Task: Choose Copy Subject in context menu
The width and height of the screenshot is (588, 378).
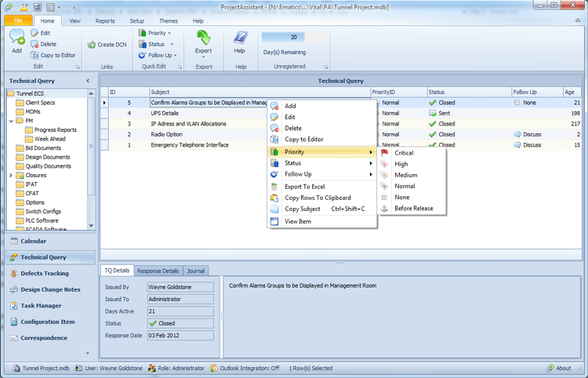Action: (321, 209)
